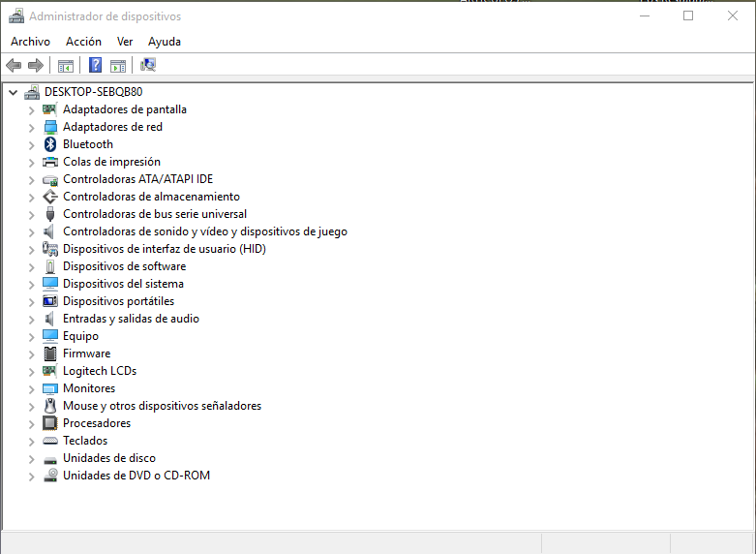Open the Ver menu
The width and height of the screenshot is (756, 554).
tap(125, 42)
